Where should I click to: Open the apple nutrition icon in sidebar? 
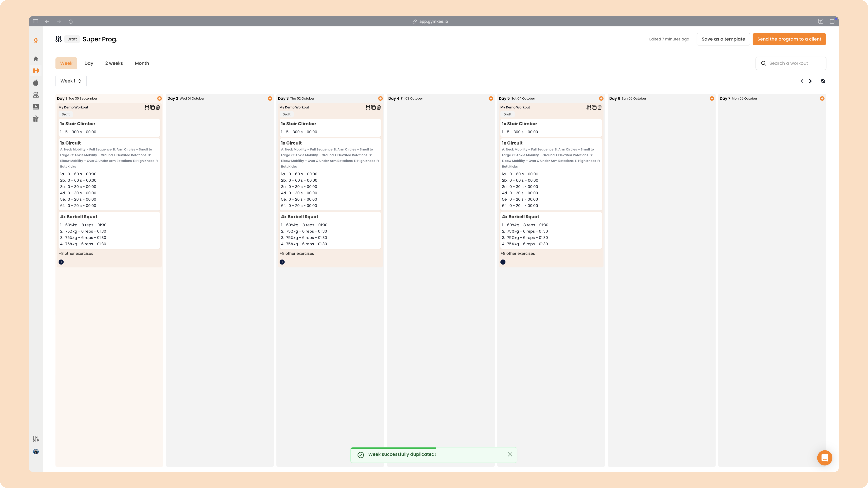coord(36,83)
